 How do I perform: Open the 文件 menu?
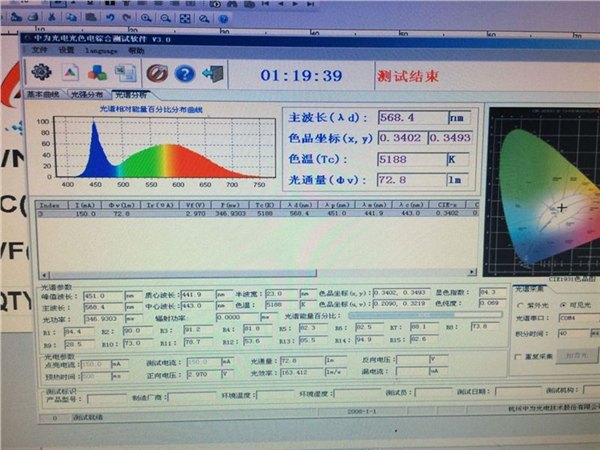tap(39, 50)
